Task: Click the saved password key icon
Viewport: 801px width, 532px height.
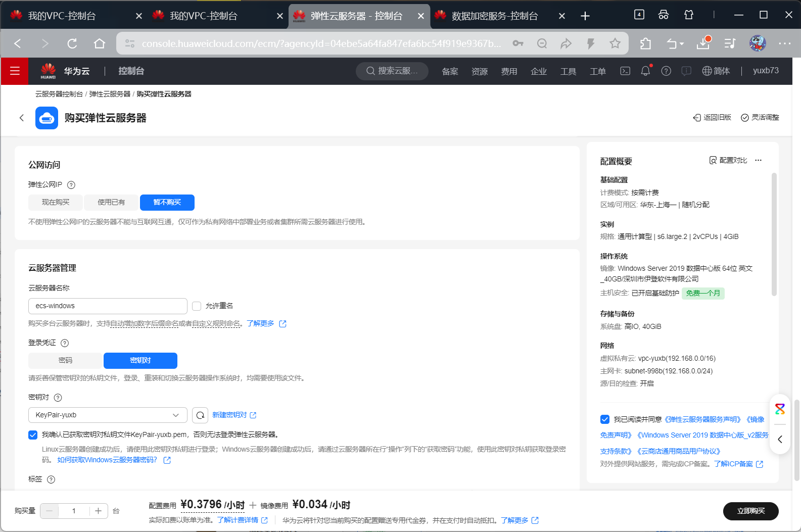Action: coord(518,43)
